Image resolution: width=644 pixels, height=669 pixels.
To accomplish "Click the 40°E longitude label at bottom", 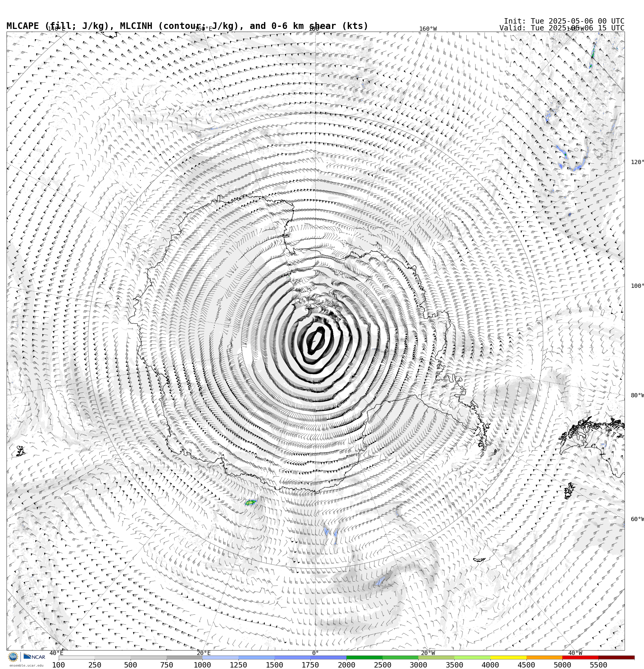I will pos(56,653).
